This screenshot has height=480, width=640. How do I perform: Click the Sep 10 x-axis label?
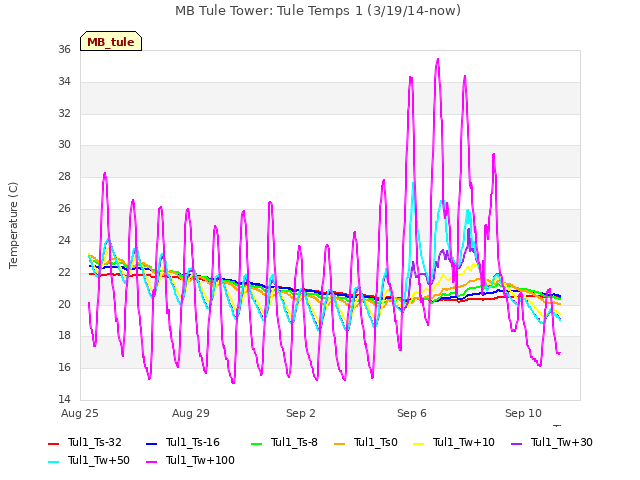(x=523, y=413)
